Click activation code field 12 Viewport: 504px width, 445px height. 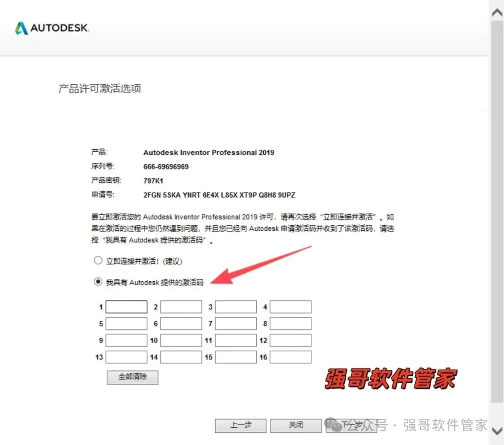tap(290, 340)
